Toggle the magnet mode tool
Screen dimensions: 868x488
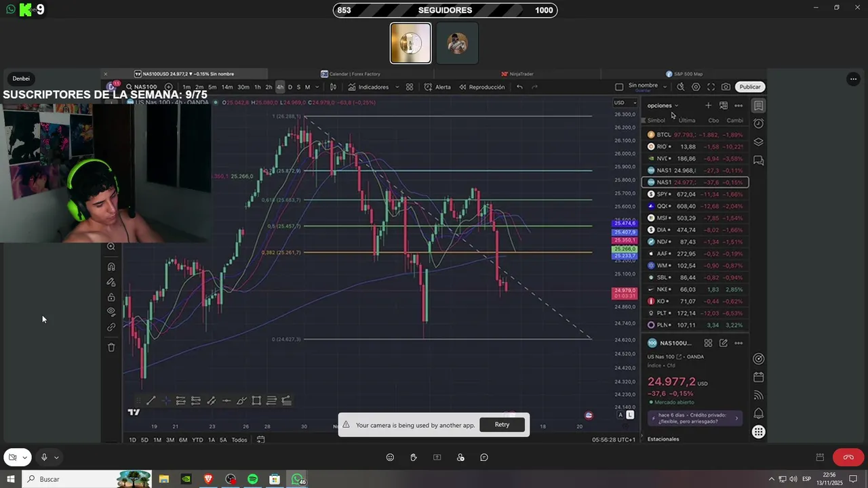(111, 266)
